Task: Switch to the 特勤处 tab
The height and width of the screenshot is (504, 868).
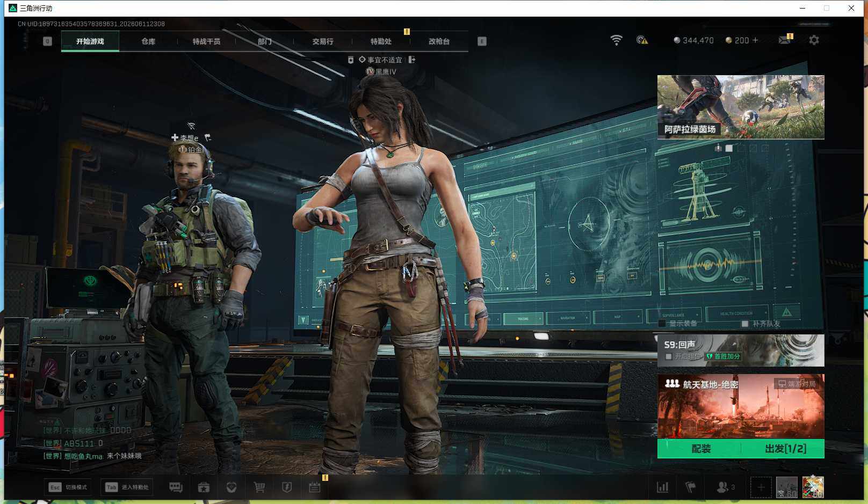Action: [x=381, y=41]
